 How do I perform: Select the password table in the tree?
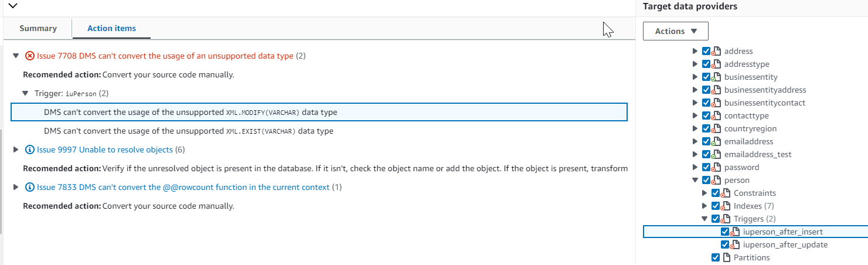pos(741,167)
